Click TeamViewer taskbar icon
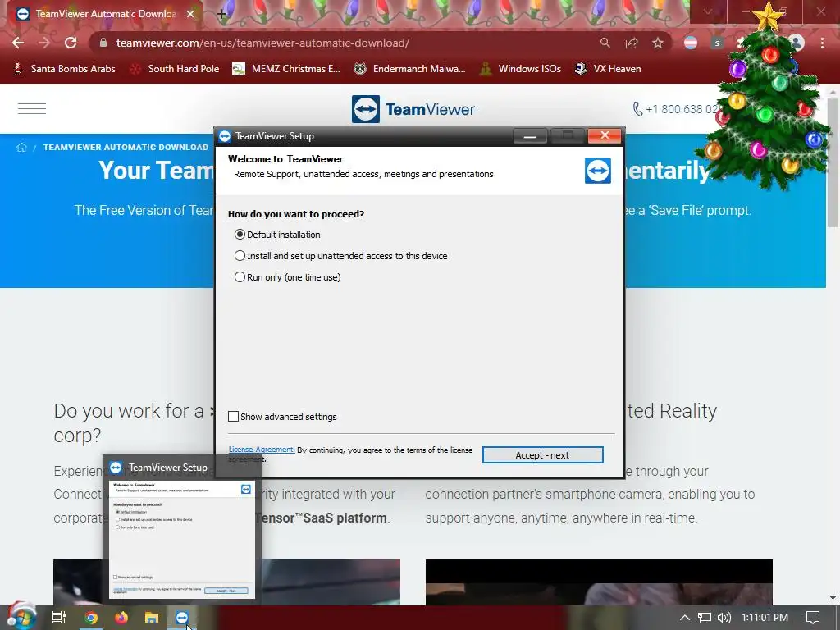This screenshot has height=630, width=840. (x=182, y=618)
